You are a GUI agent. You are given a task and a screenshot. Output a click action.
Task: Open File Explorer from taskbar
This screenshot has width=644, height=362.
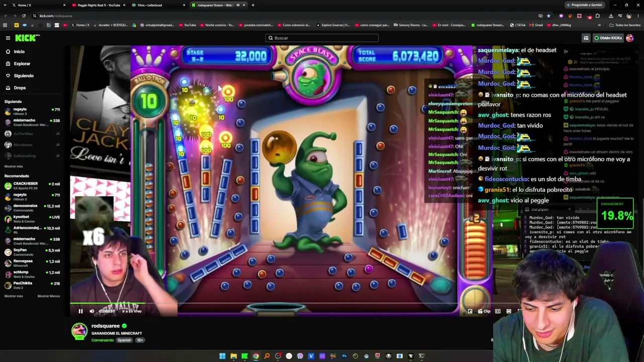tap(233, 356)
